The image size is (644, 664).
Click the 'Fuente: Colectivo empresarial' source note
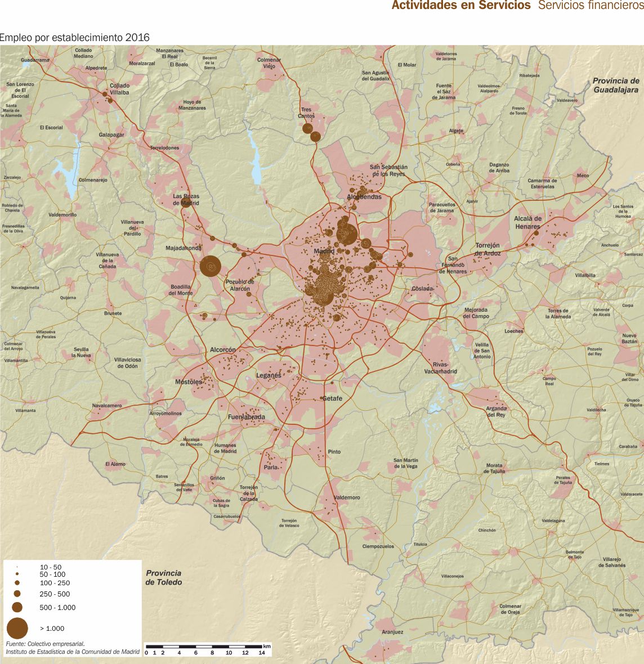point(45,643)
